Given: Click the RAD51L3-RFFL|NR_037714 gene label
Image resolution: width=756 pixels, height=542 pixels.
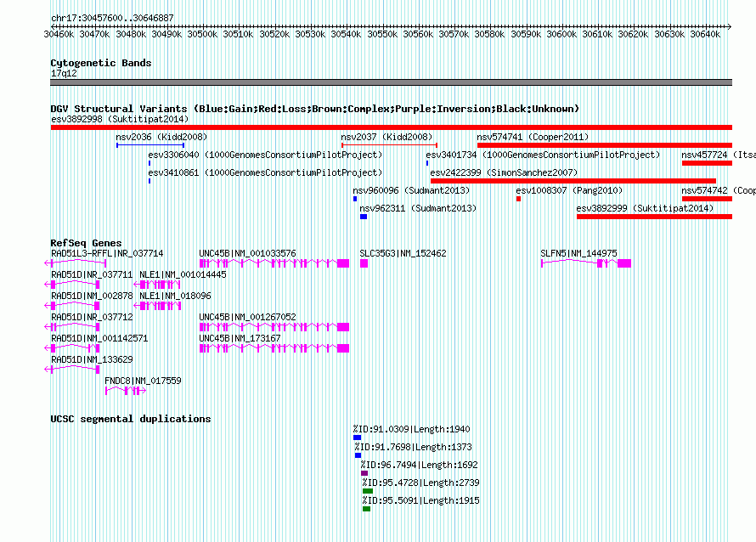Looking at the screenshot, I should (x=107, y=254).
